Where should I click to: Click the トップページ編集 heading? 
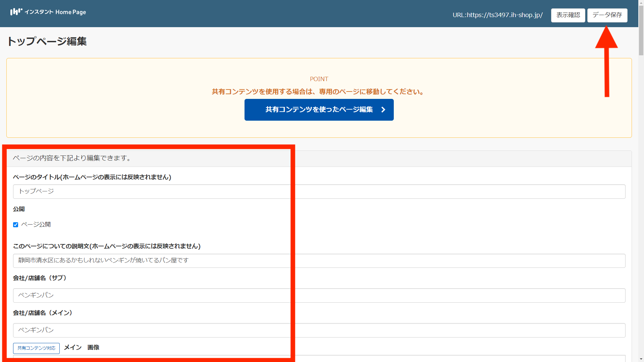47,41
